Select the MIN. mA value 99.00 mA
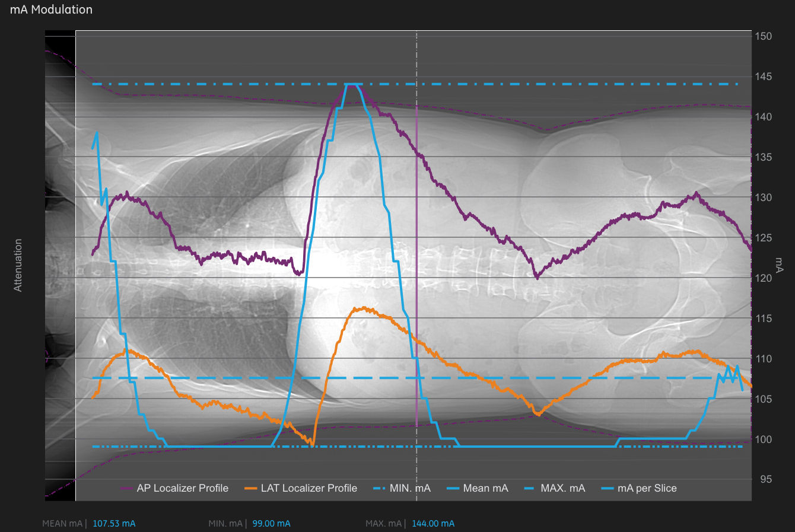Screen dimensions: 795x532 (x=271, y=524)
